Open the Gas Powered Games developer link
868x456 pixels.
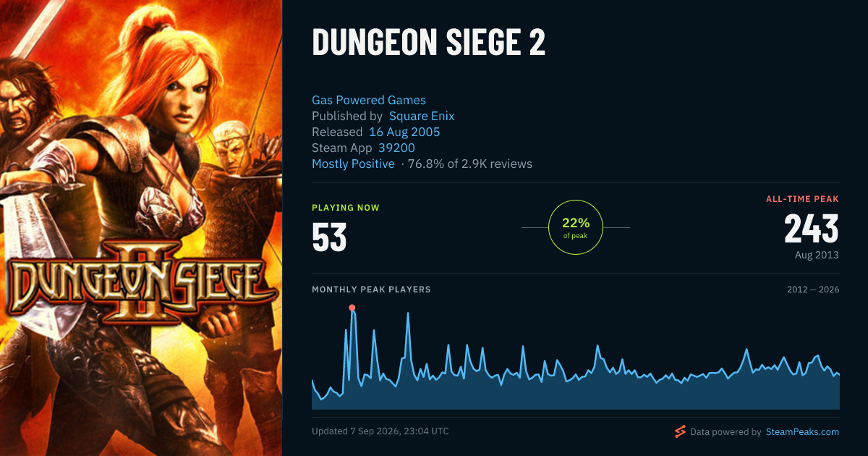click(x=369, y=100)
